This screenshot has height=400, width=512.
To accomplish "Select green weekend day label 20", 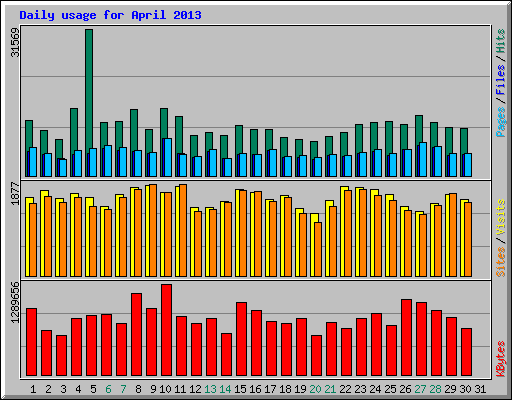I will pos(315,389).
